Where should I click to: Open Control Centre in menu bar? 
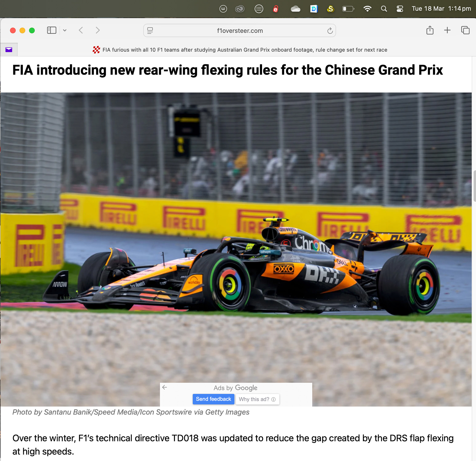[400, 9]
